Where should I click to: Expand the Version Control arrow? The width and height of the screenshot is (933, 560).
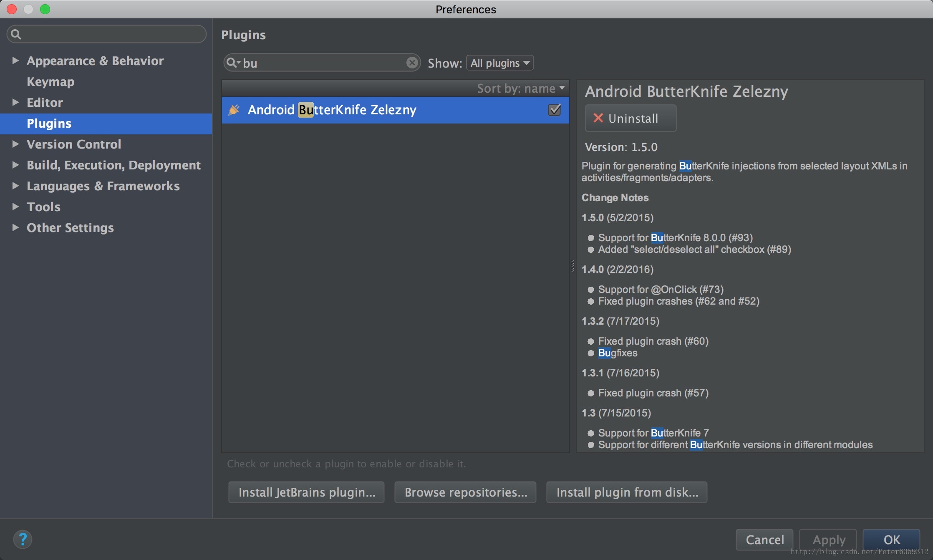pos(15,144)
